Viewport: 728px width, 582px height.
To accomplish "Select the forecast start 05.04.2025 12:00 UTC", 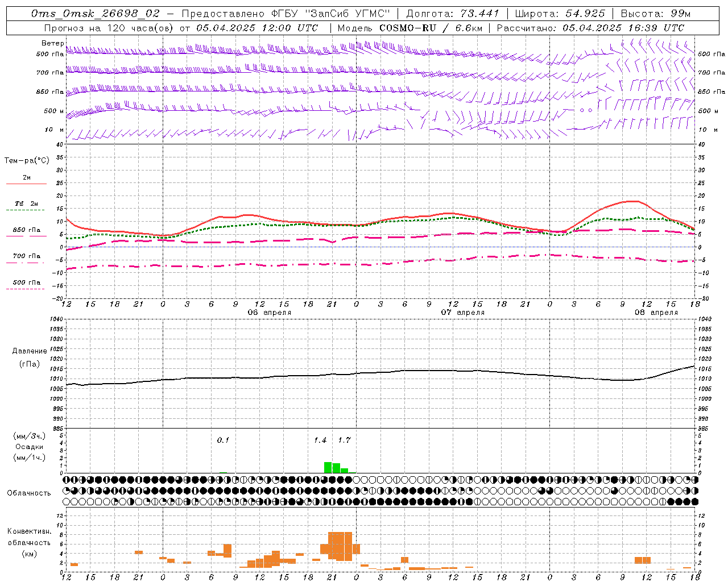I will pyautogui.click(x=257, y=27).
